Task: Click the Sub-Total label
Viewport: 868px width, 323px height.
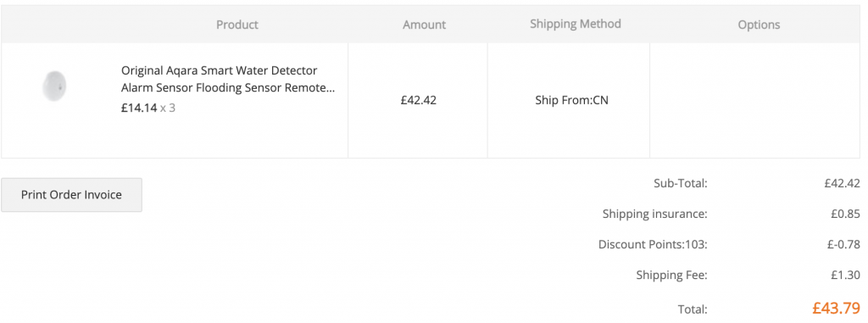Action: (681, 183)
